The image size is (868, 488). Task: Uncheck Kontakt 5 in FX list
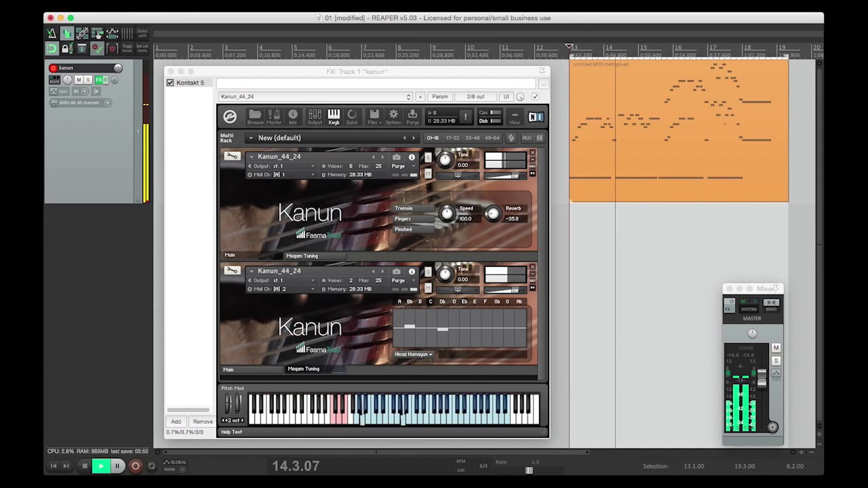pos(170,83)
